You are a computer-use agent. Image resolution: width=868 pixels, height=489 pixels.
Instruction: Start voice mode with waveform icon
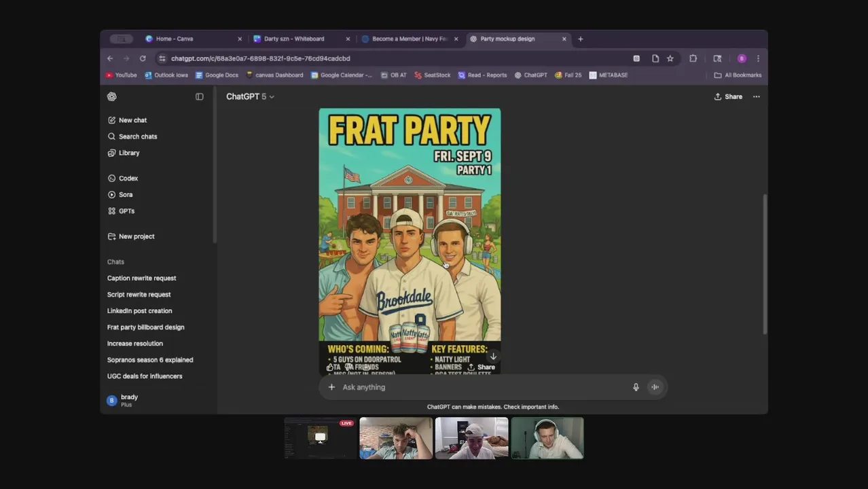point(655,387)
